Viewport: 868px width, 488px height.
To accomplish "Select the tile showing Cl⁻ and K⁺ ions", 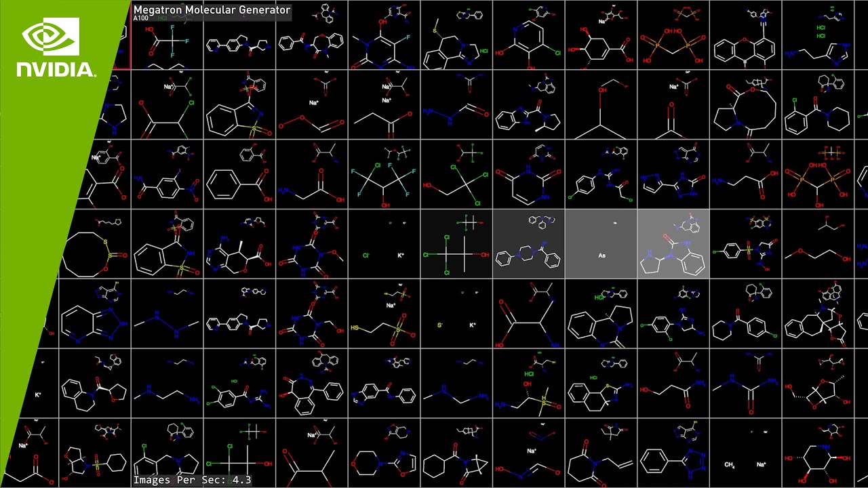I will 384,244.
